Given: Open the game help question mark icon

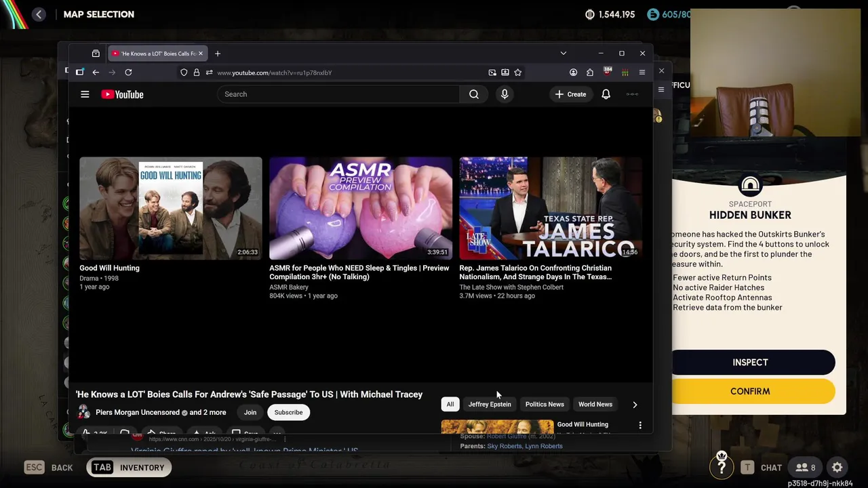Looking at the screenshot, I should [x=722, y=465].
